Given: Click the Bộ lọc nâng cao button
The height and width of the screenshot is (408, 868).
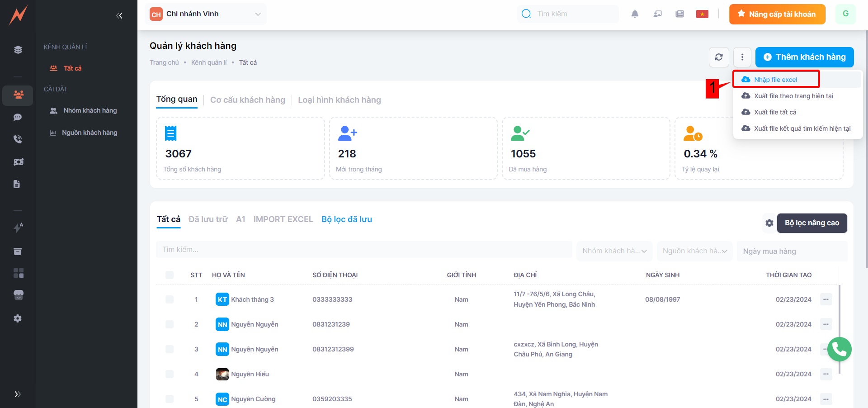Looking at the screenshot, I should [x=811, y=223].
